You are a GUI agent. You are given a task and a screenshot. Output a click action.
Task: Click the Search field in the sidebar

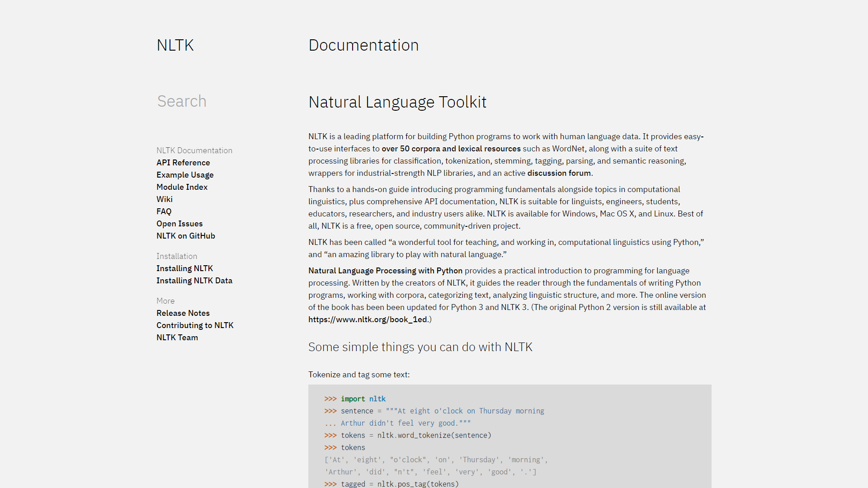182,101
